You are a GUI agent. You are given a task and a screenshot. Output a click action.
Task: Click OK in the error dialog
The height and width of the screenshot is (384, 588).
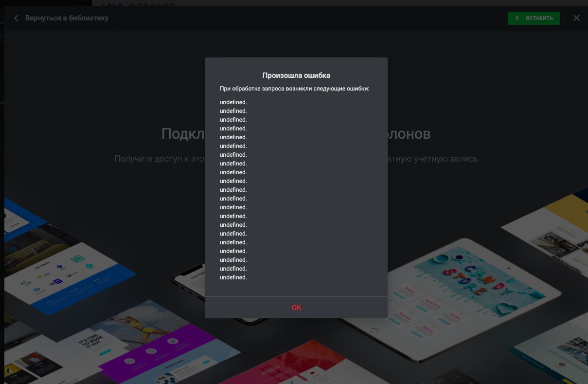click(x=296, y=308)
